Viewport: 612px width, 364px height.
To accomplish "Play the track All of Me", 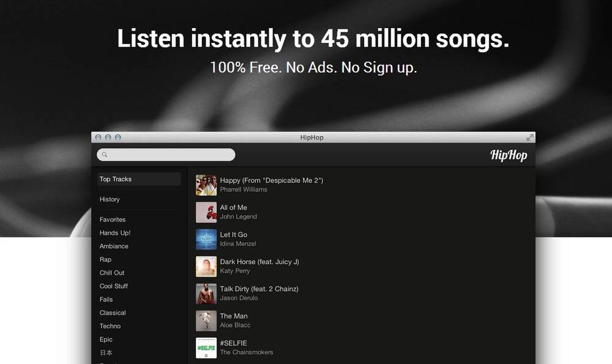I will tap(233, 207).
